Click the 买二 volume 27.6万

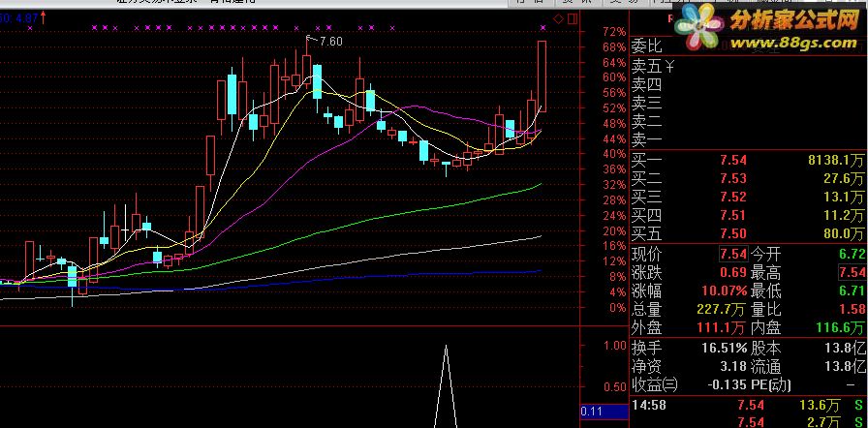pos(844,178)
